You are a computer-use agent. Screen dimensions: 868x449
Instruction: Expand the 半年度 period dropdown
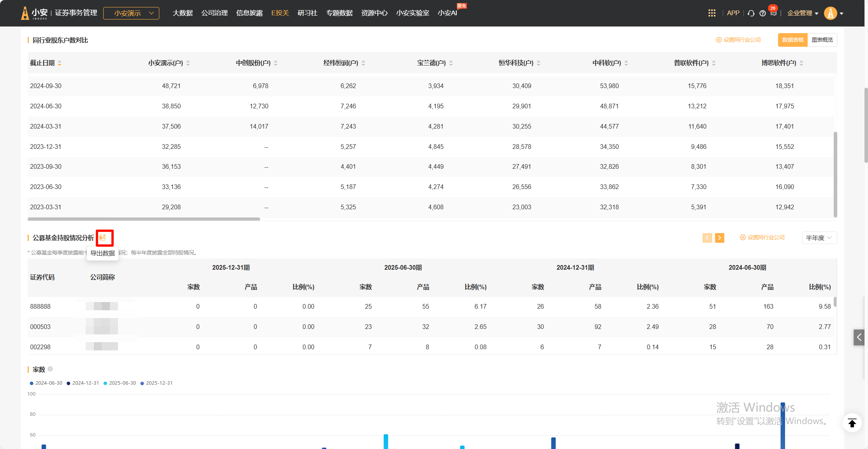coord(819,238)
